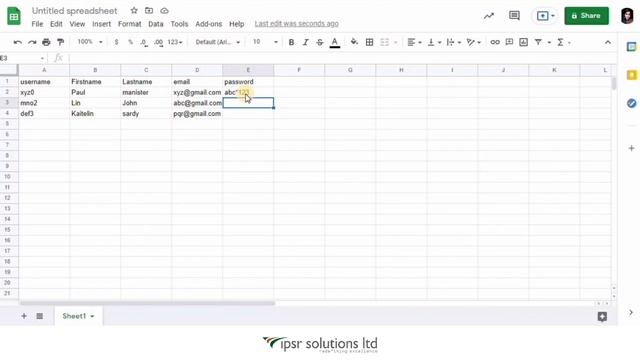The width and height of the screenshot is (640, 360).
Task: Hide the menus with the toolbar caret
Action: pyautogui.click(x=608, y=42)
